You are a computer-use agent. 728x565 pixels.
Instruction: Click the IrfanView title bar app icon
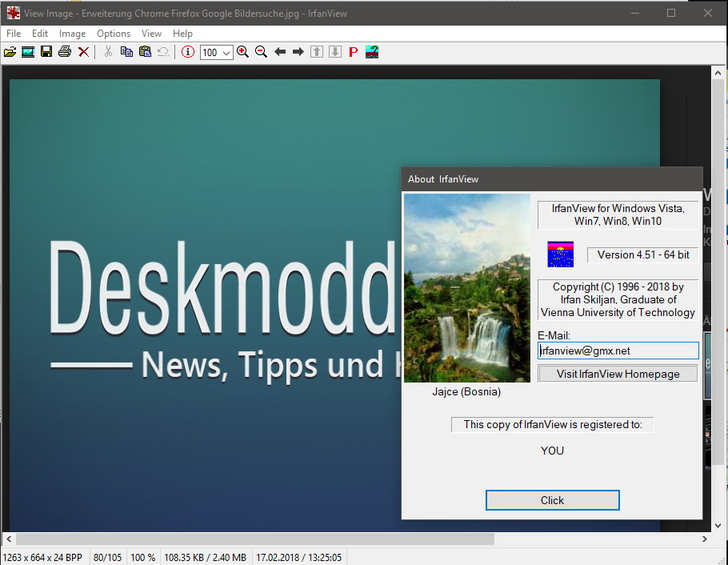[13, 13]
